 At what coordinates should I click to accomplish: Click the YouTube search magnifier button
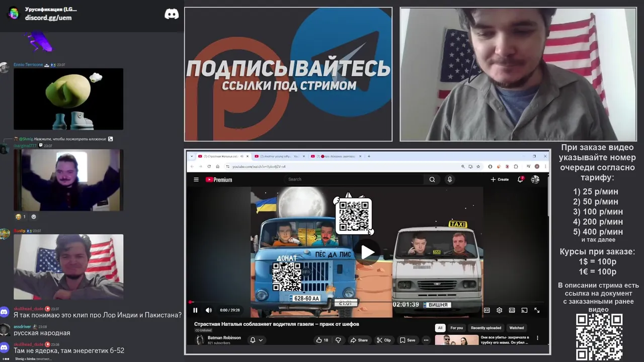[x=432, y=179]
